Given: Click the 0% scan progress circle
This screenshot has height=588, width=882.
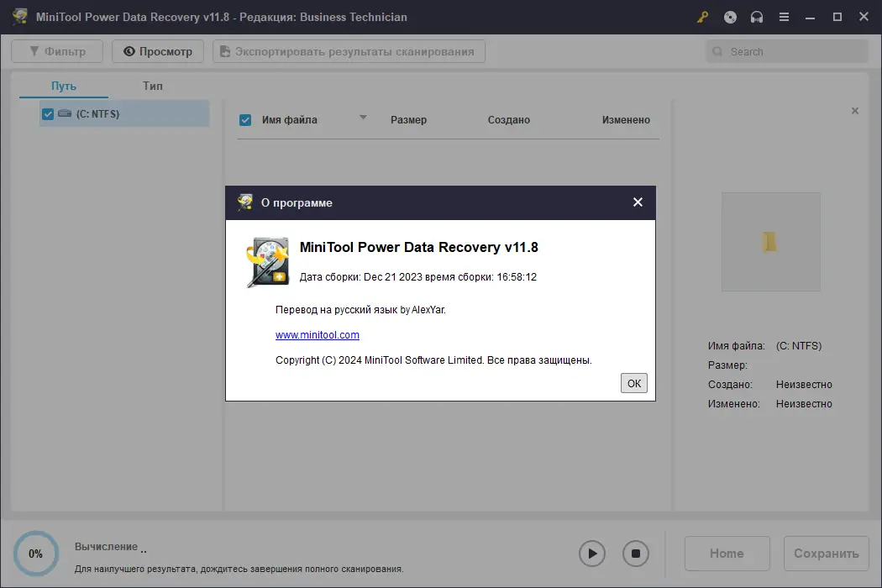Looking at the screenshot, I should click(36, 554).
